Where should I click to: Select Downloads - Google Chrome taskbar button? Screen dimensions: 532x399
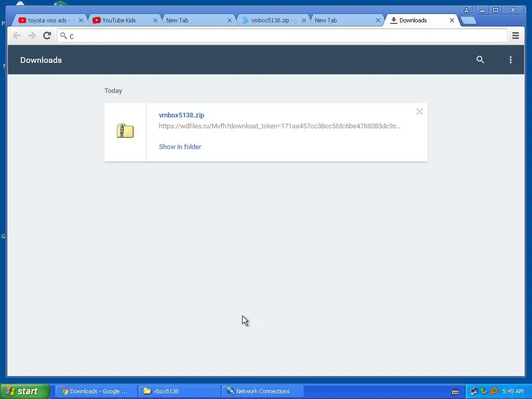point(96,391)
